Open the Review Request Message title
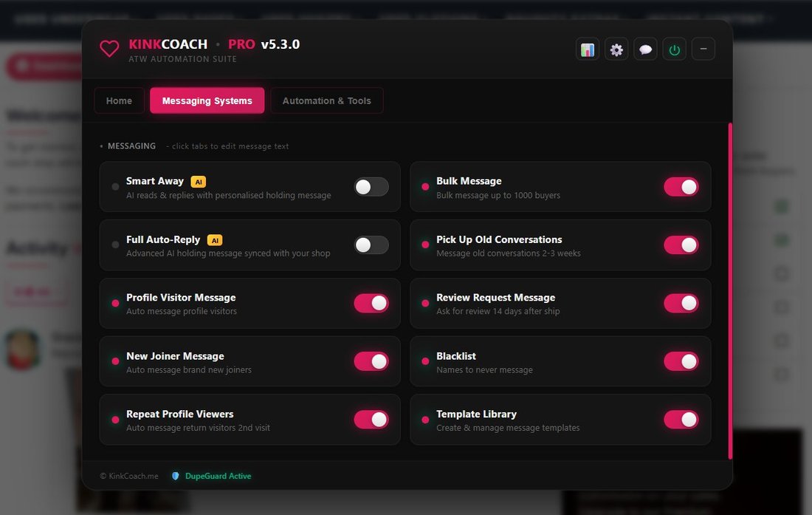The width and height of the screenshot is (812, 515). point(495,297)
